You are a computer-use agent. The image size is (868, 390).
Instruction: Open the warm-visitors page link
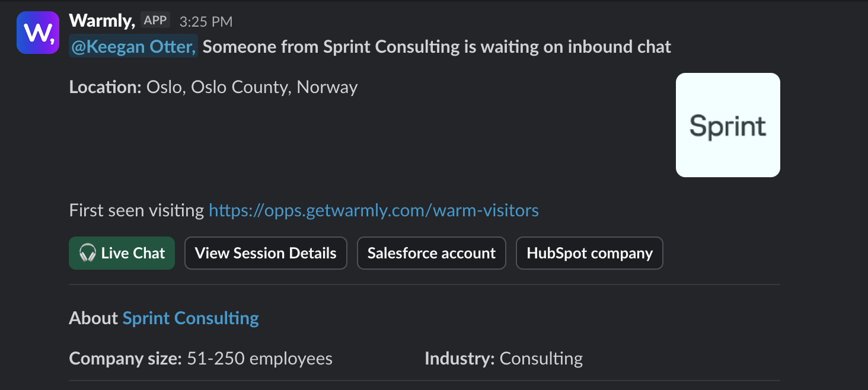[x=374, y=210]
